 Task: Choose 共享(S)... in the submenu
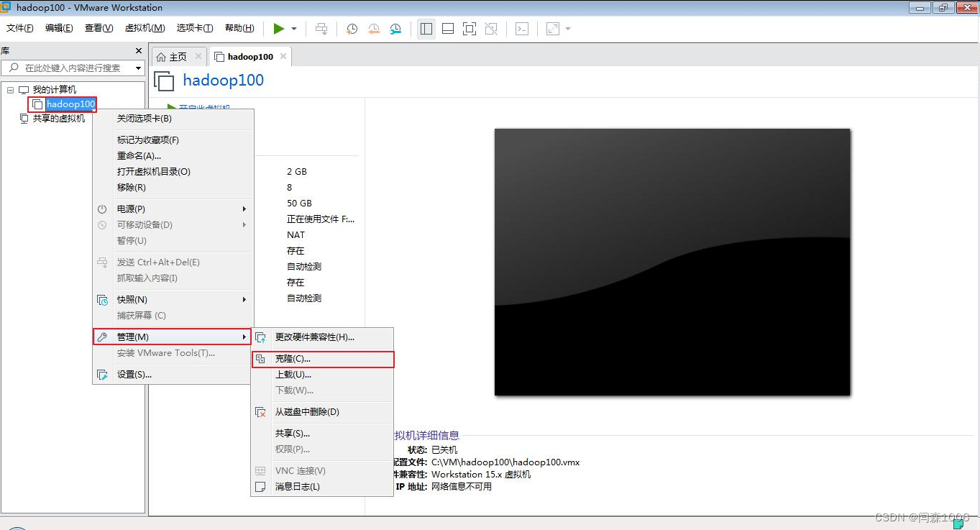pyautogui.click(x=322, y=434)
